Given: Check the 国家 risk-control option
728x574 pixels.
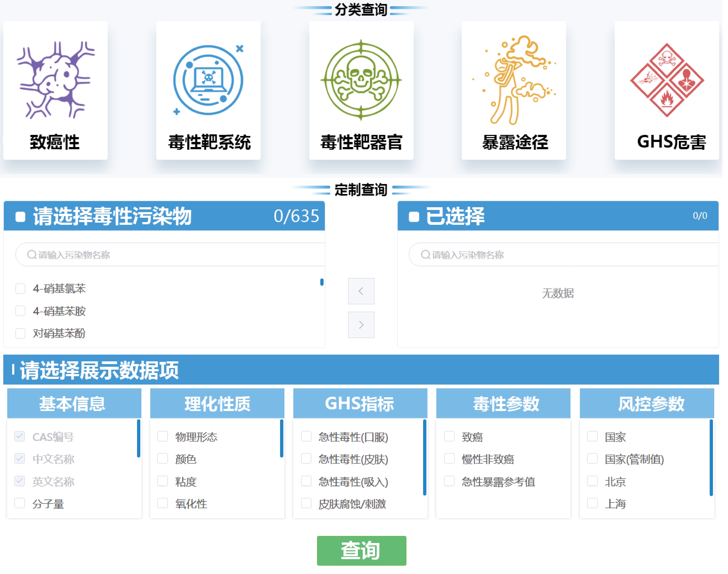Looking at the screenshot, I should click(x=592, y=436).
